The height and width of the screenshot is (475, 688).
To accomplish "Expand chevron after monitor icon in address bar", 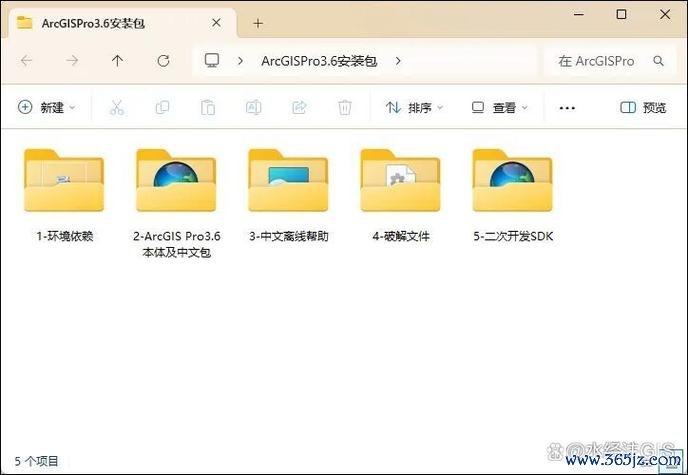I will coord(240,61).
